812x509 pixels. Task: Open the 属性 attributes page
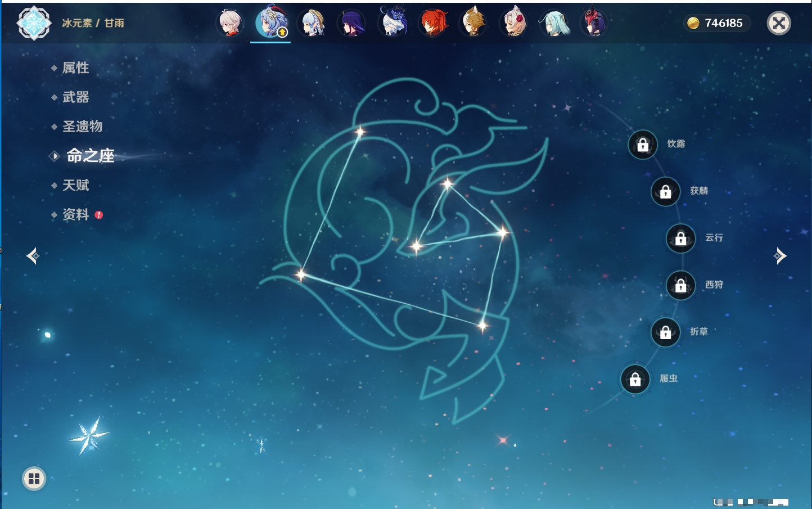[x=75, y=68]
